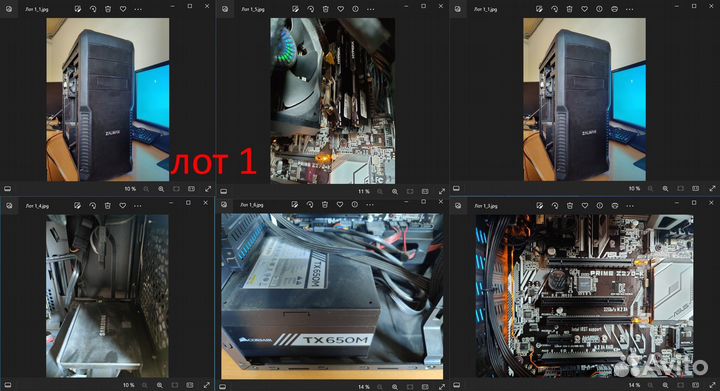This screenshot has height=391, width=720.
Task: Click Photos app icon in Лот 1_5.jpg window
Action: pyautogui.click(x=225, y=9)
